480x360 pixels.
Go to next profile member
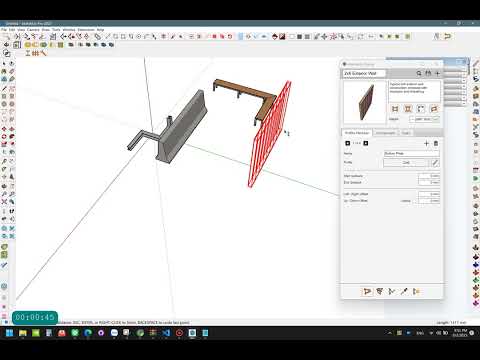[366, 143]
